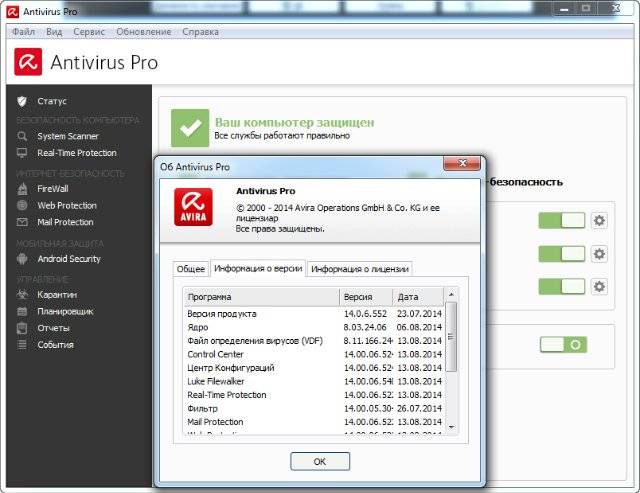
Task: Click scroll-up arrow of version list
Action: [451, 294]
